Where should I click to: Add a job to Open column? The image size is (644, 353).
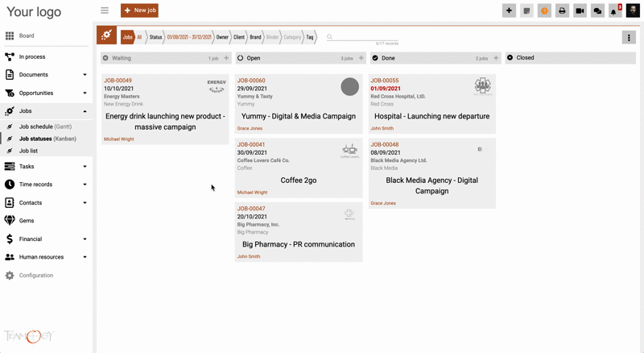pyautogui.click(x=361, y=58)
